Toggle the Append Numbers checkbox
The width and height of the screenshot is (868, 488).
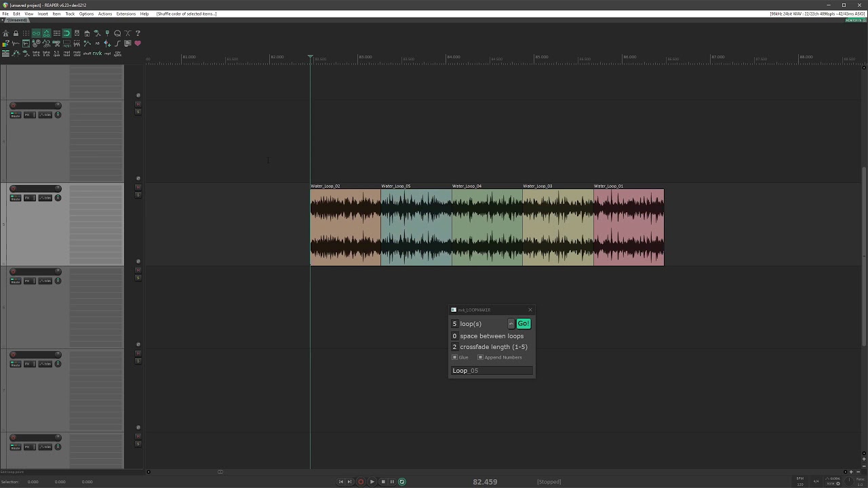coord(480,357)
